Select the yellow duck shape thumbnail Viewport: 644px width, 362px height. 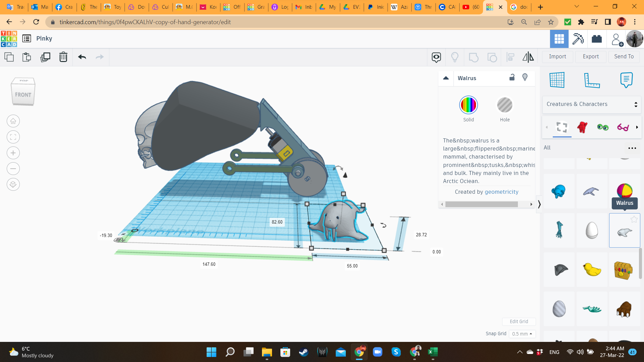coord(592,269)
